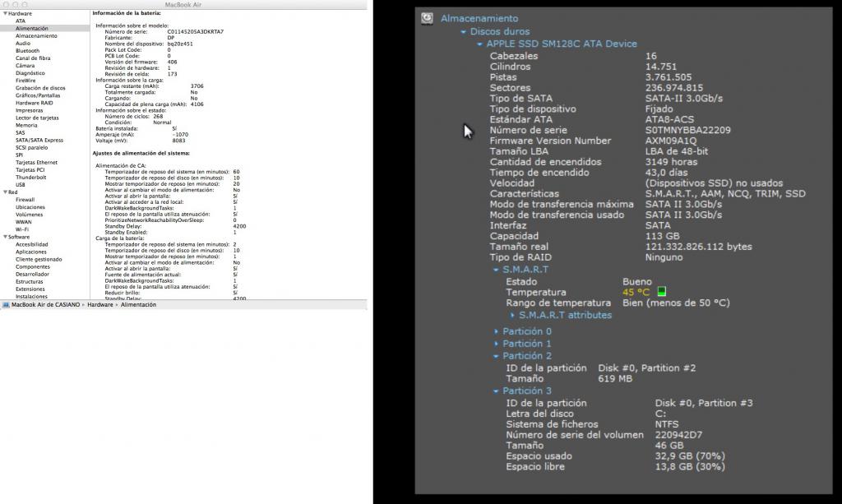Viewport: 842px width, 504px height.
Task: Click Alimentación in the bottom path bar
Action: coord(138,305)
